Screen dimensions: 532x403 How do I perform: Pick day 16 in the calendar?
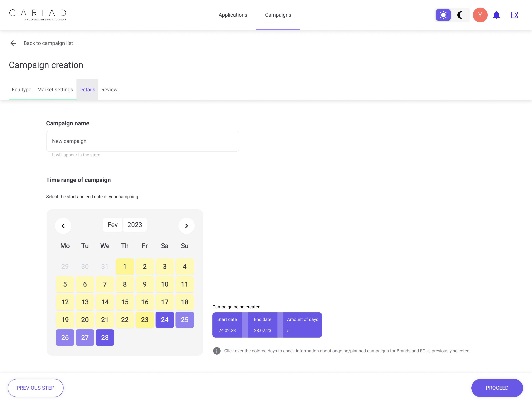[145, 302]
